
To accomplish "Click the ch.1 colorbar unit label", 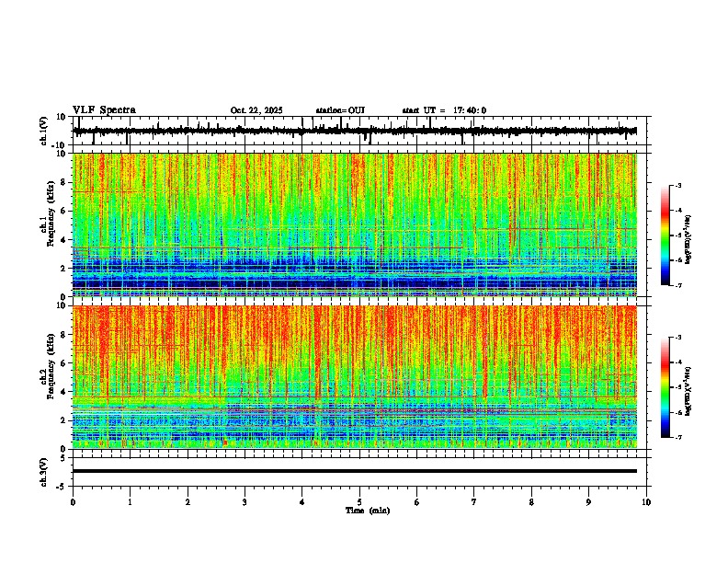I will (x=688, y=239).
